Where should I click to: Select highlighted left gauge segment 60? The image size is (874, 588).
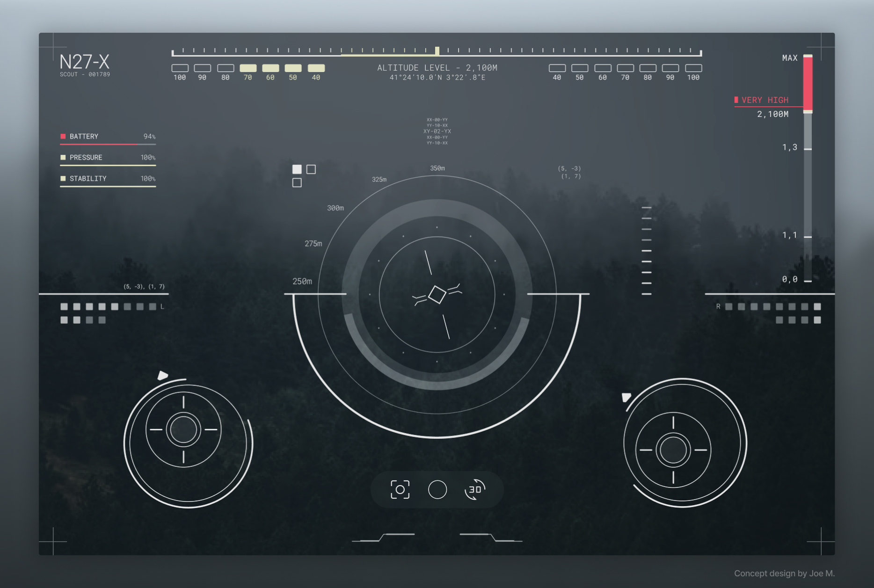(270, 68)
